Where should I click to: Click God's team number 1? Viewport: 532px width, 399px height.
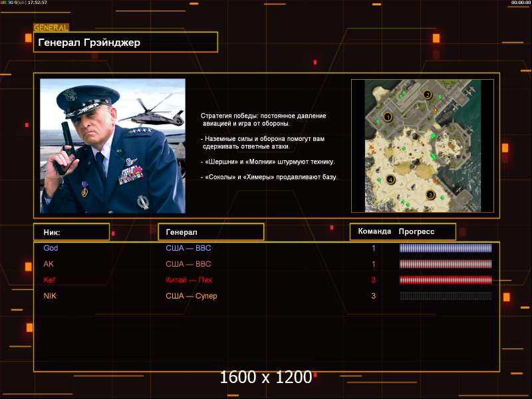[374, 248]
